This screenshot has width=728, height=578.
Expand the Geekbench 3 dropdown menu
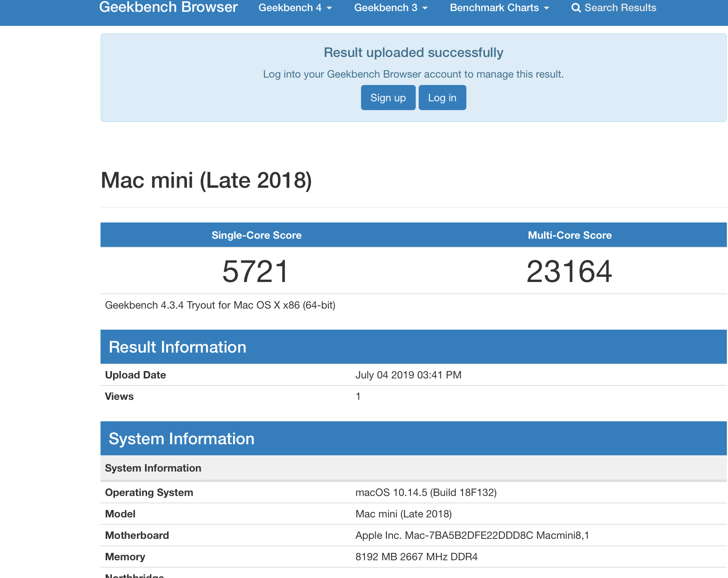391,8
